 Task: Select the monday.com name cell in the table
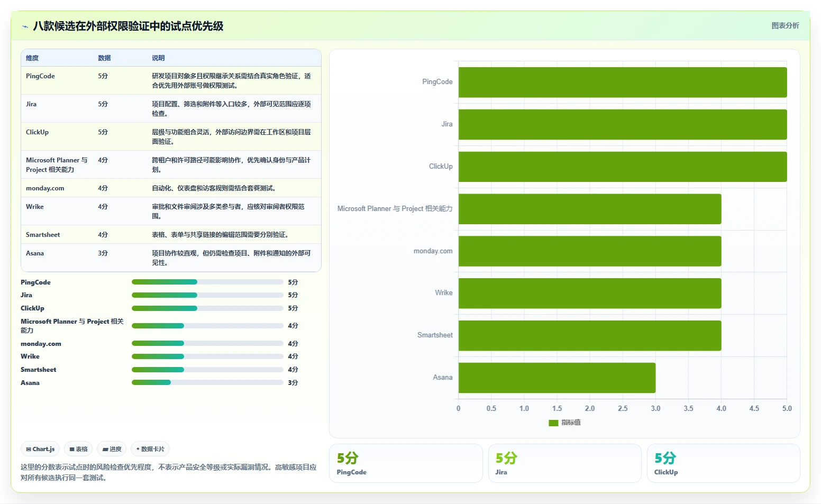point(45,188)
